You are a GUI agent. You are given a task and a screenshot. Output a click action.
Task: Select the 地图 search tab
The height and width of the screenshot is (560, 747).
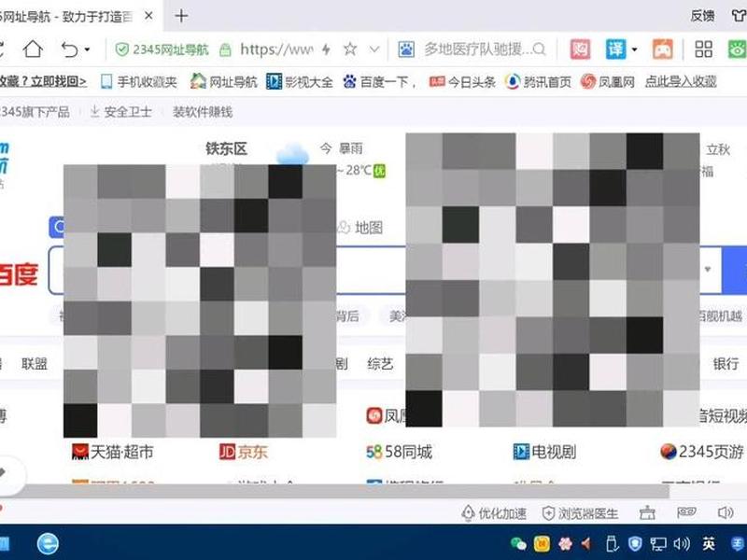point(360,228)
